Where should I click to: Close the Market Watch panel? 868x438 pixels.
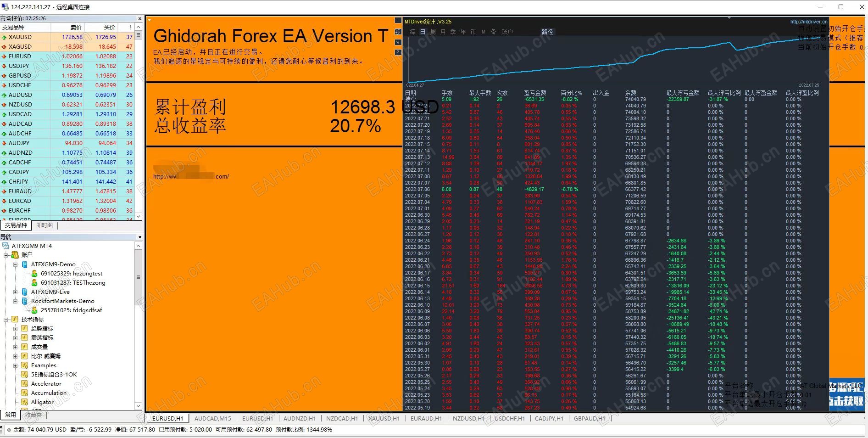pyautogui.click(x=139, y=19)
